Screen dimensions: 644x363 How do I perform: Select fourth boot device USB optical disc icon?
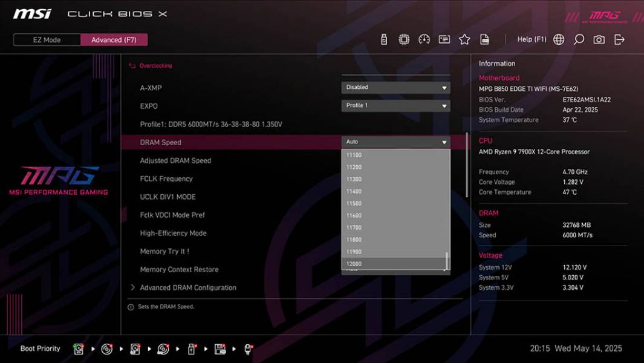click(x=163, y=349)
